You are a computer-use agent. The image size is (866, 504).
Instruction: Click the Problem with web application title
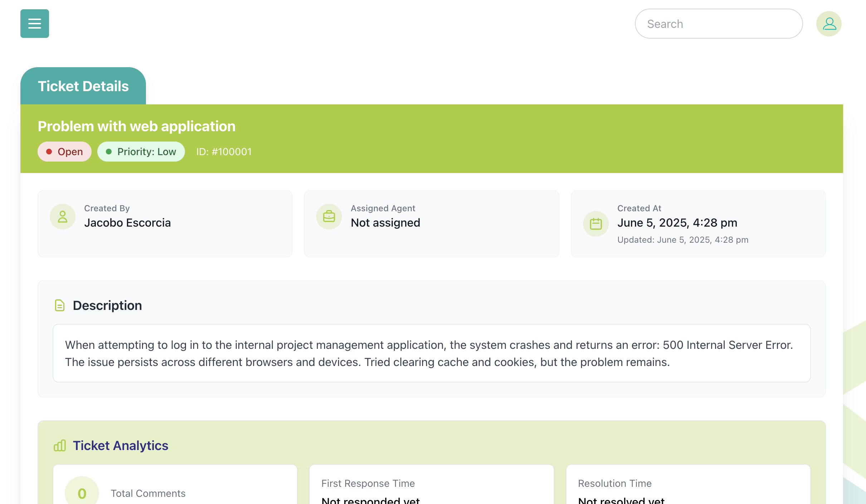[x=137, y=126]
